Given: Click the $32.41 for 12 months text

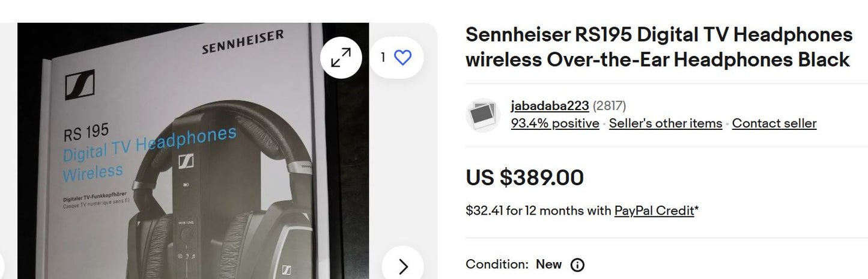Looking at the screenshot, I should (x=538, y=210).
